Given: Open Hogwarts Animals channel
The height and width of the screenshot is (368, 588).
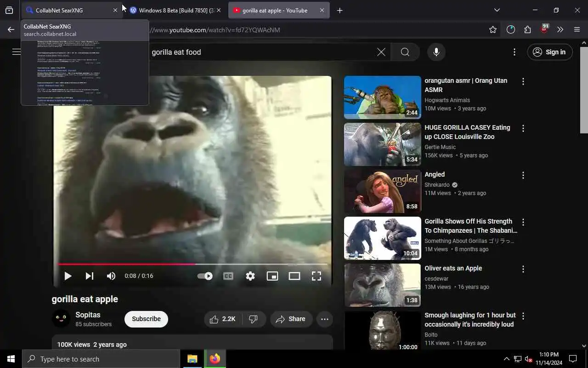Looking at the screenshot, I should [x=447, y=100].
